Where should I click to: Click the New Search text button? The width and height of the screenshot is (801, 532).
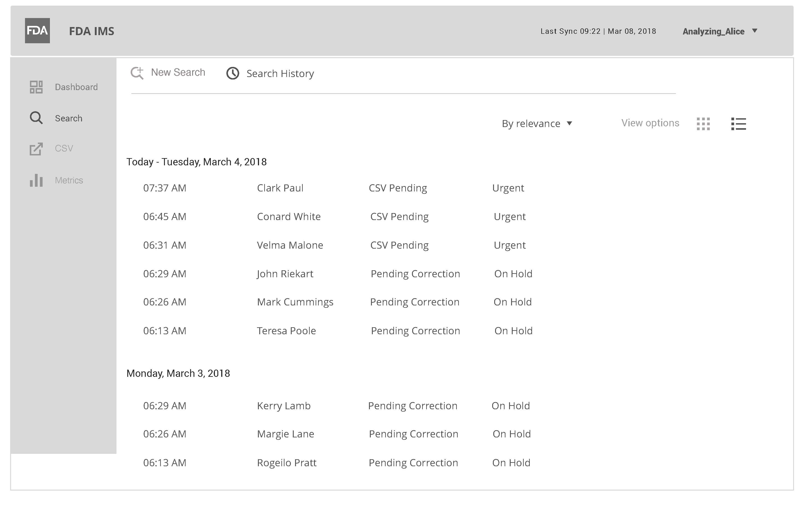coord(178,72)
